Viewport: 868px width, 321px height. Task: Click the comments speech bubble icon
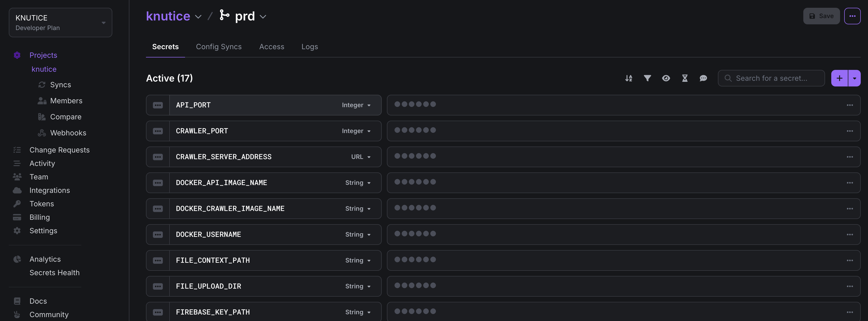(703, 78)
